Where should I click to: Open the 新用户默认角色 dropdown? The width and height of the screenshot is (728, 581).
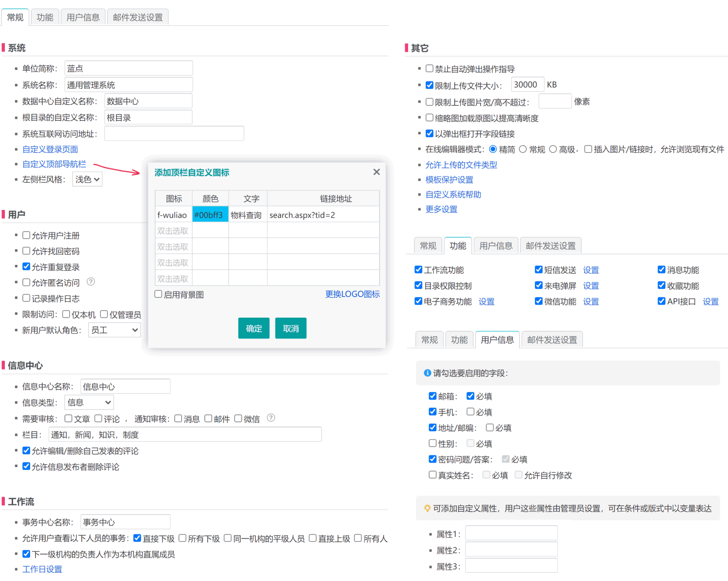coord(114,329)
